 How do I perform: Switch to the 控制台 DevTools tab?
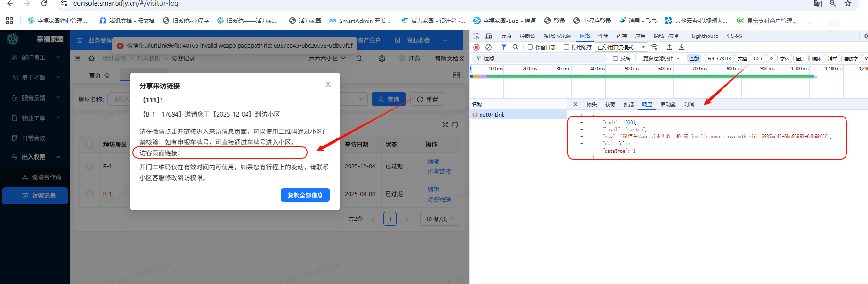click(527, 36)
